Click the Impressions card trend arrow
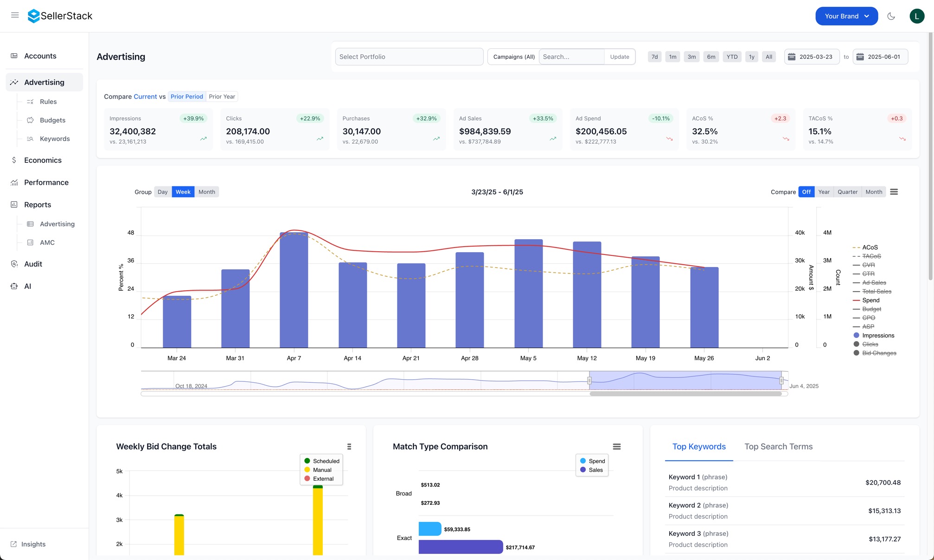 [203, 139]
